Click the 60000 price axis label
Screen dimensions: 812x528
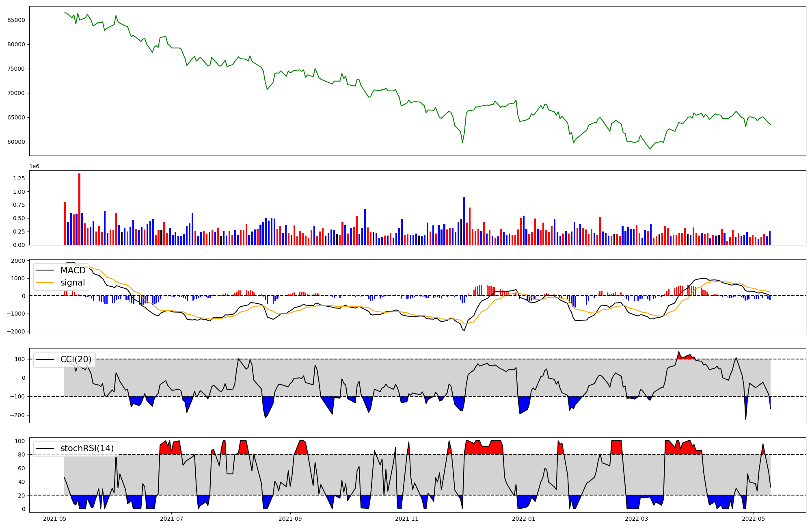click(x=16, y=142)
